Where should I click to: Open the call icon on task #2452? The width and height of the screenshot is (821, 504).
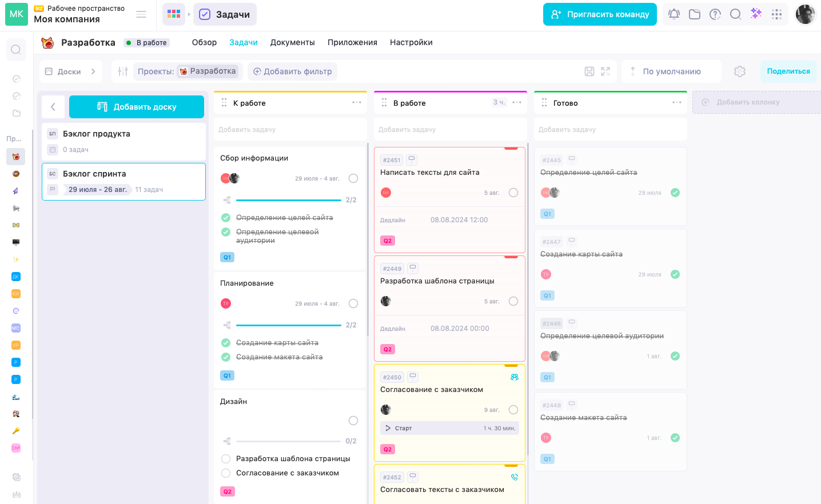point(515,477)
